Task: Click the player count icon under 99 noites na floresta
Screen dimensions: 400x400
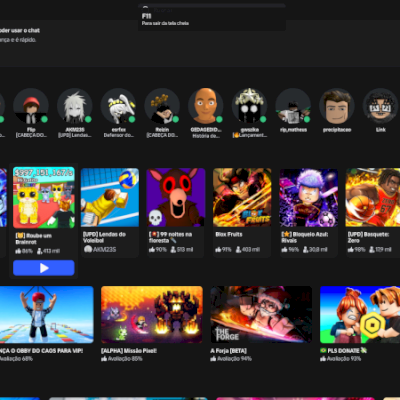Action: click(173, 249)
